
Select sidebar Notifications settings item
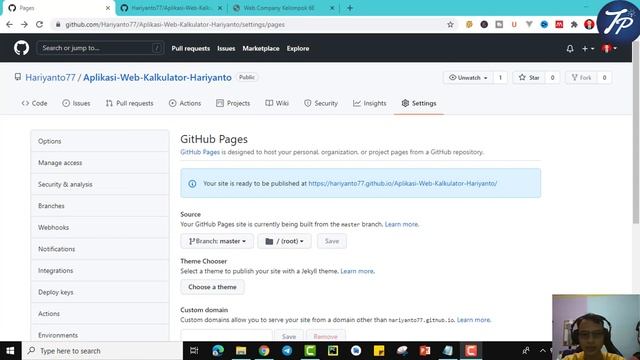[x=100, y=249]
